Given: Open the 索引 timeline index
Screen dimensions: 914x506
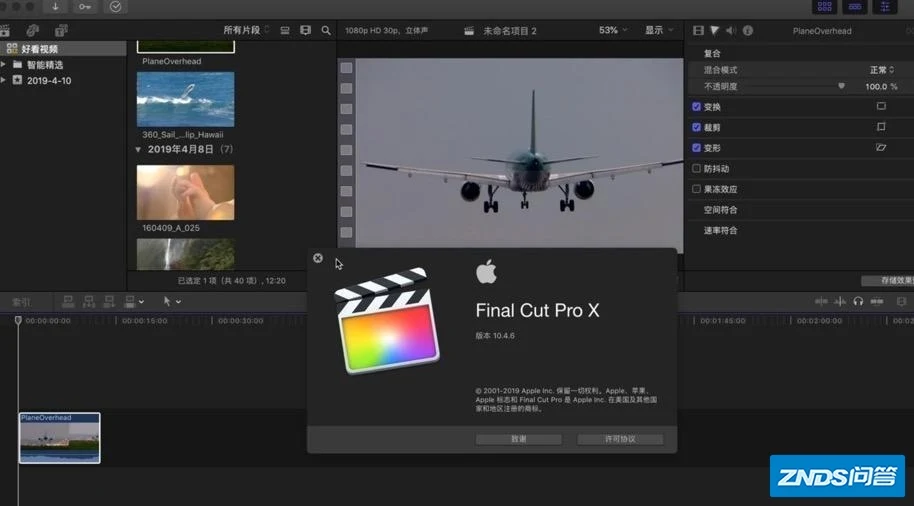Looking at the screenshot, I should (x=21, y=302).
